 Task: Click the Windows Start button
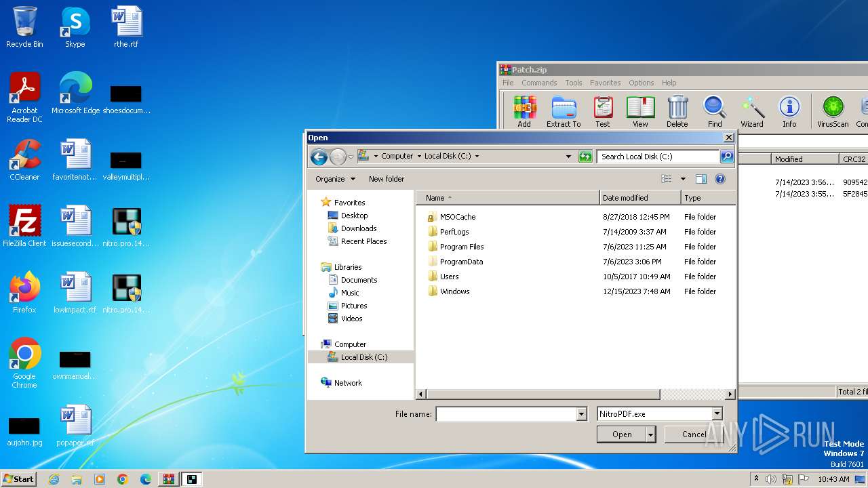tap(18, 479)
